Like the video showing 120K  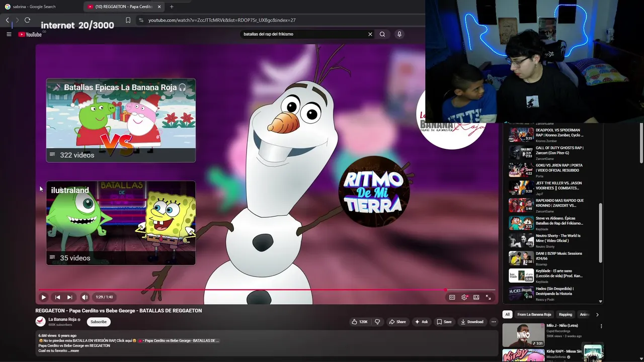pos(360,322)
